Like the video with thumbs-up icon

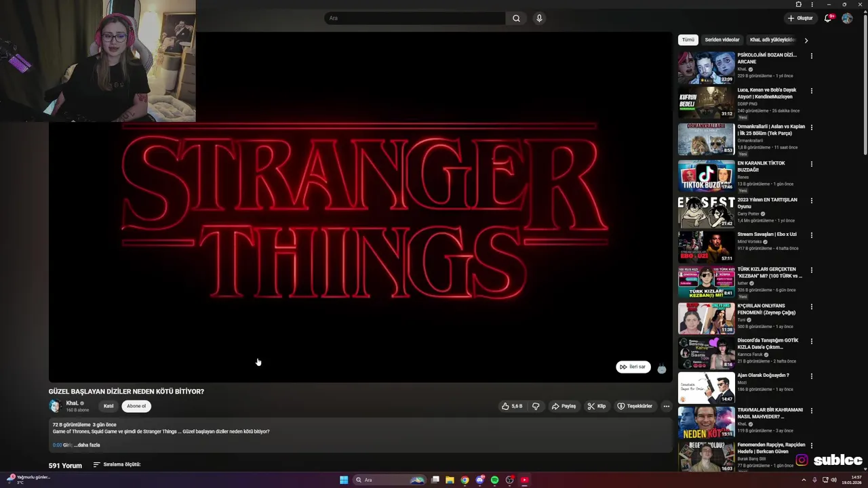pyautogui.click(x=512, y=406)
